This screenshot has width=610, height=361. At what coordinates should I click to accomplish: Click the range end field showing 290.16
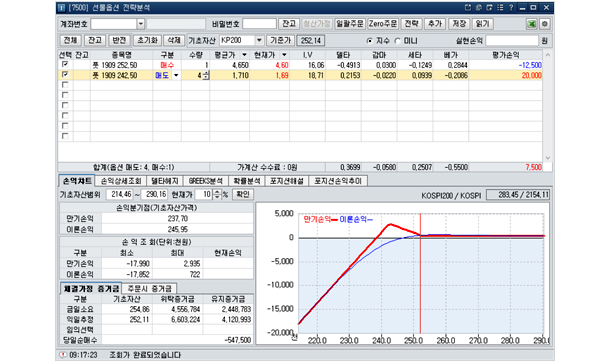point(154,194)
